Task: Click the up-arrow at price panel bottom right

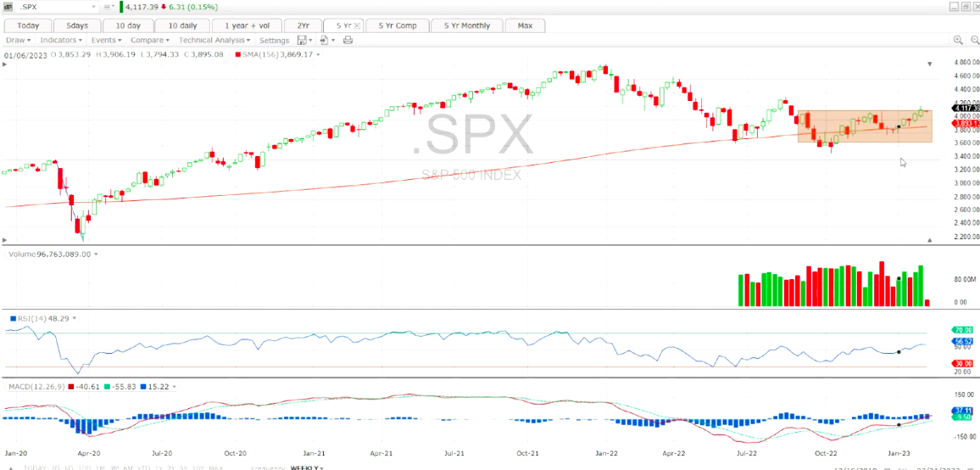Action: click(929, 240)
